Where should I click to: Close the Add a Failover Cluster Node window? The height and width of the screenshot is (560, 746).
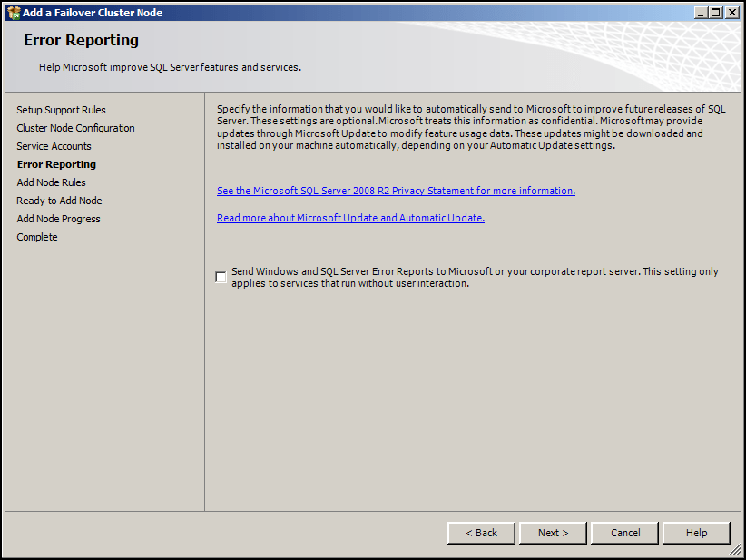pos(731,12)
